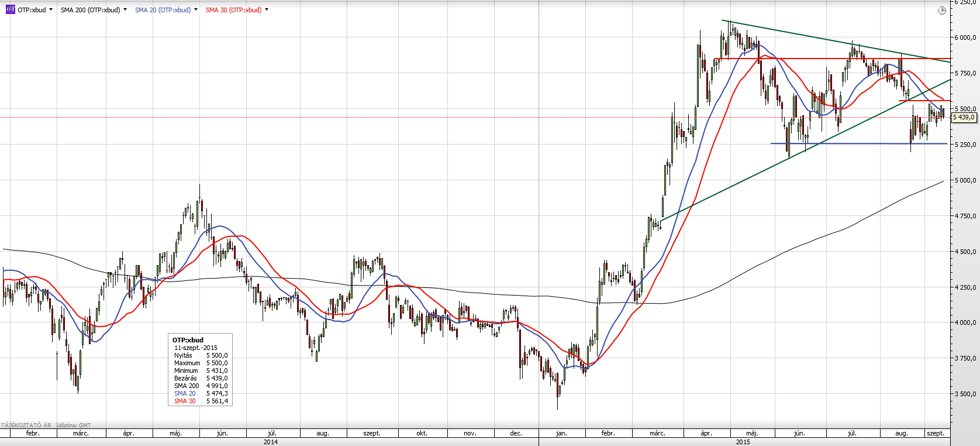
Task: Click the OTP:xbud title in the data box
Action: 188,340
